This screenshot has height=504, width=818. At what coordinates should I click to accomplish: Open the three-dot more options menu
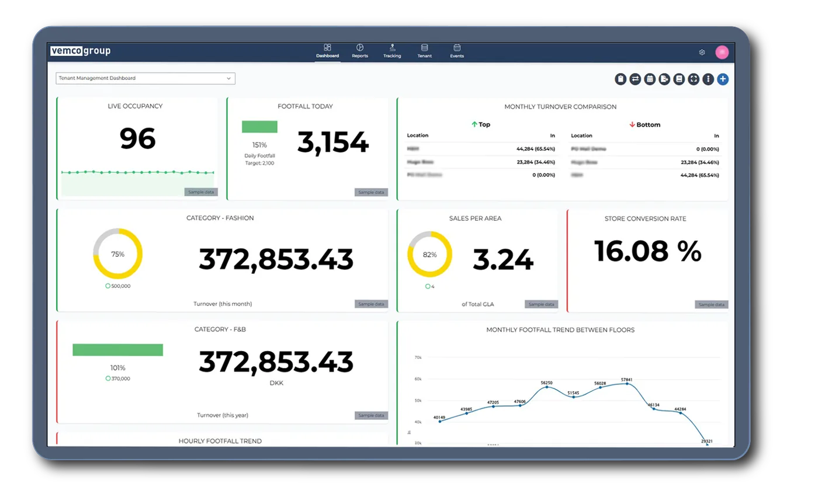pos(708,79)
